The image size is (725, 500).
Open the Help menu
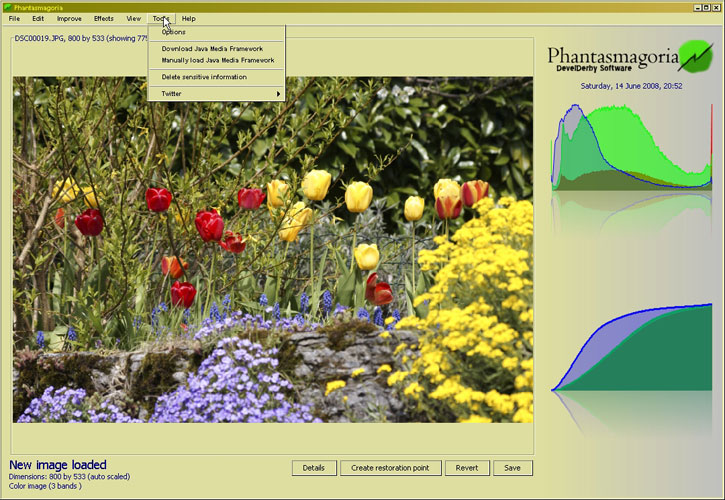tap(189, 19)
